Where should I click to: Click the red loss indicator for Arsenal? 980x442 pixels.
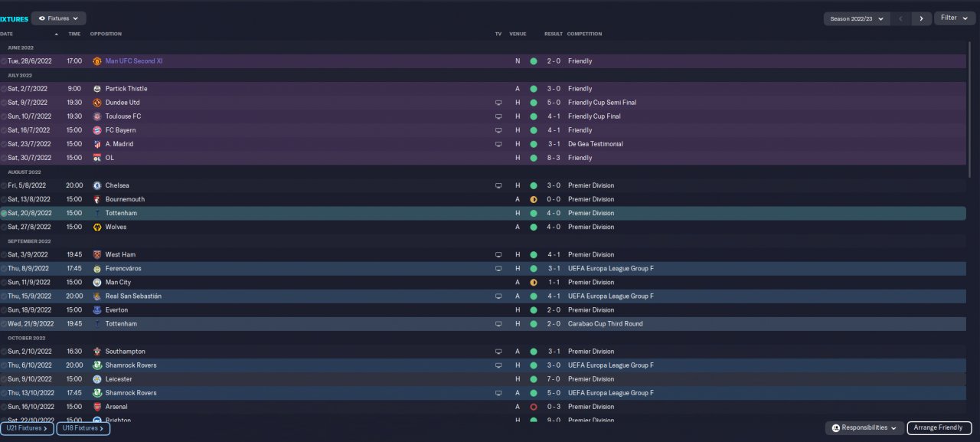pyautogui.click(x=534, y=407)
